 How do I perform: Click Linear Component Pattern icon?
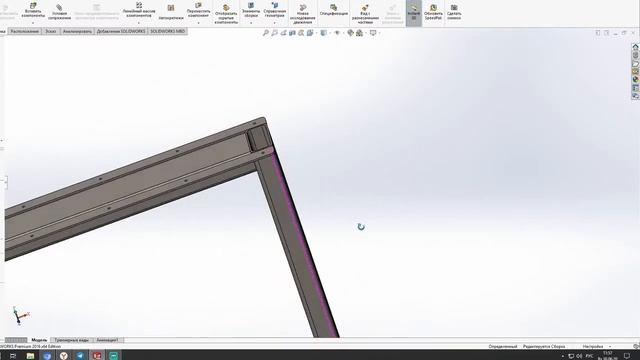click(139, 5)
